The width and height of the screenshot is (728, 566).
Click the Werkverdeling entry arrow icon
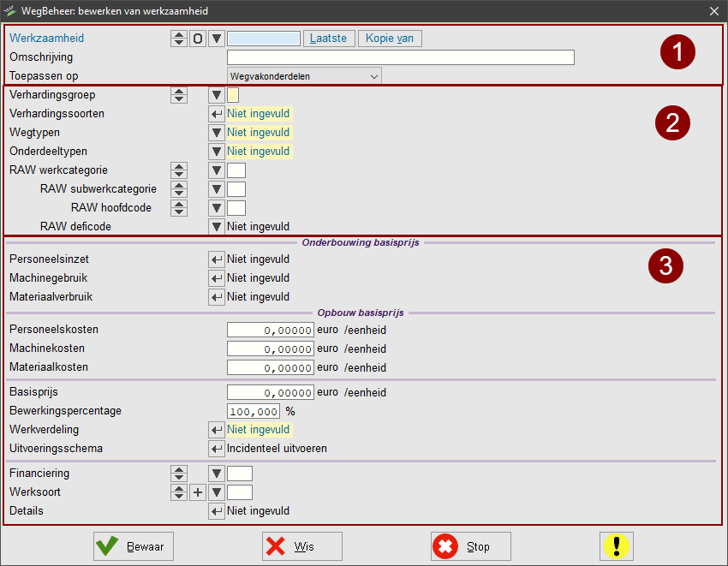coord(217,430)
